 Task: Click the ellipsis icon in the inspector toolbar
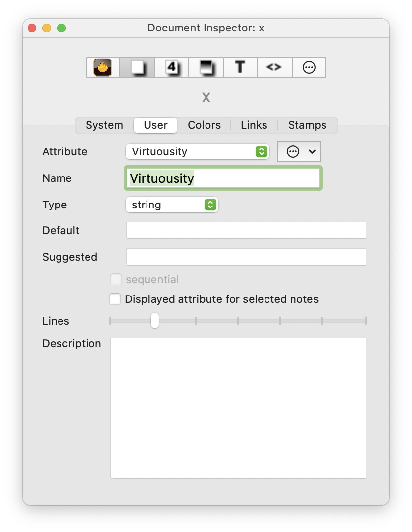point(309,67)
